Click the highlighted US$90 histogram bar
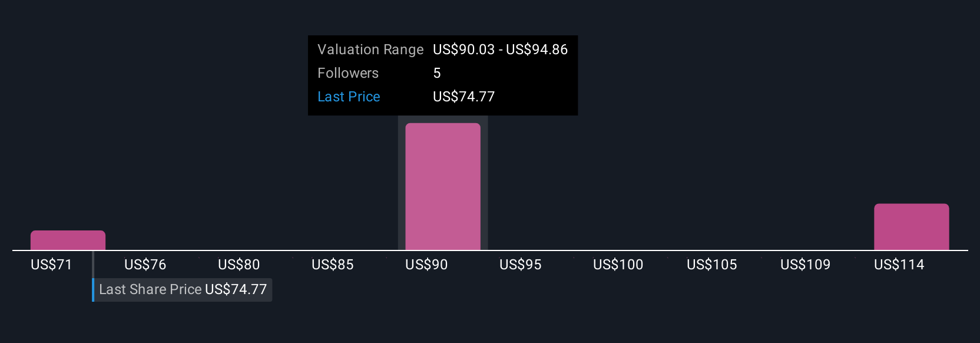This screenshot has height=343, width=980. [443, 187]
